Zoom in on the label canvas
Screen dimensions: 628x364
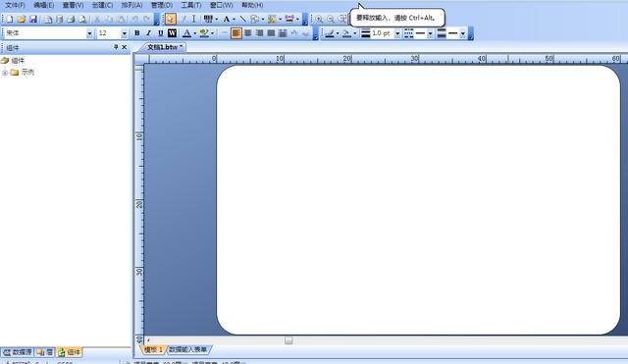pyautogui.click(x=319, y=19)
